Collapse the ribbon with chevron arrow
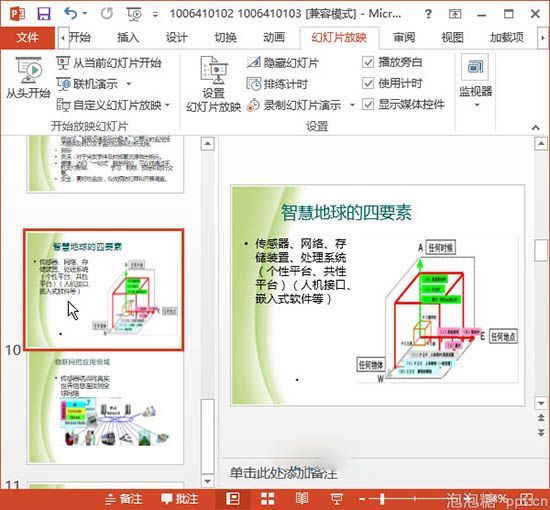550x510 pixels. [x=536, y=127]
